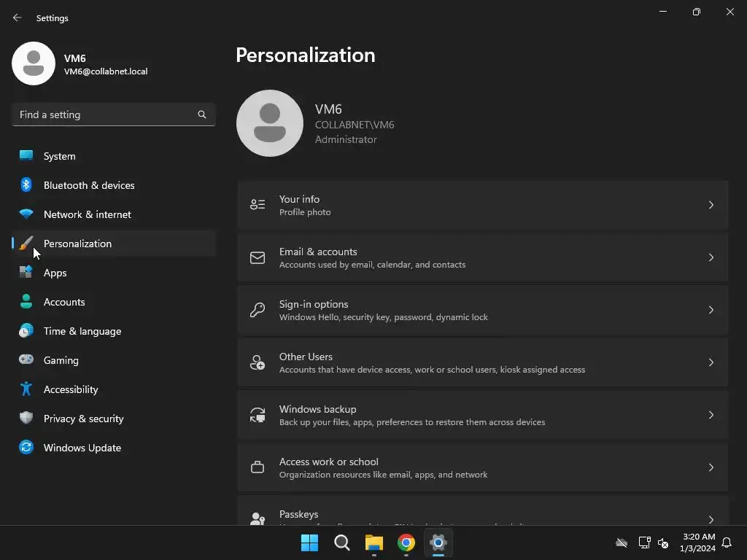Click the System monitor icon in sidebar
This screenshot has width=747, height=560.
click(x=26, y=155)
